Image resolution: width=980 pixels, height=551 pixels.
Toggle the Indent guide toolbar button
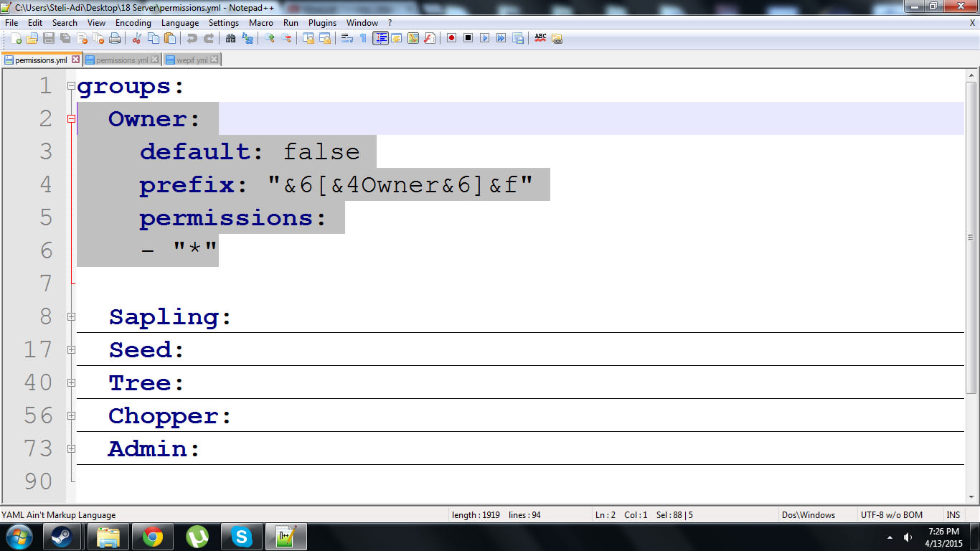(380, 38)
